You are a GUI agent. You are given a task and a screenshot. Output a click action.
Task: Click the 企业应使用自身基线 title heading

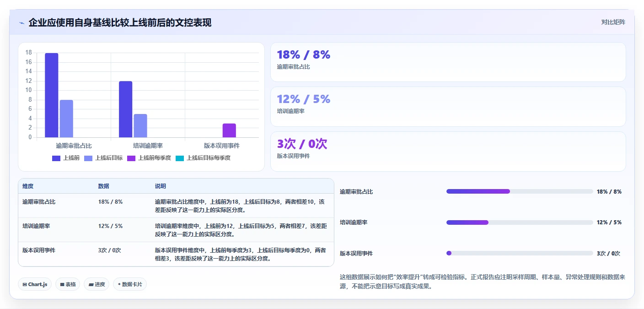point(120,23)
